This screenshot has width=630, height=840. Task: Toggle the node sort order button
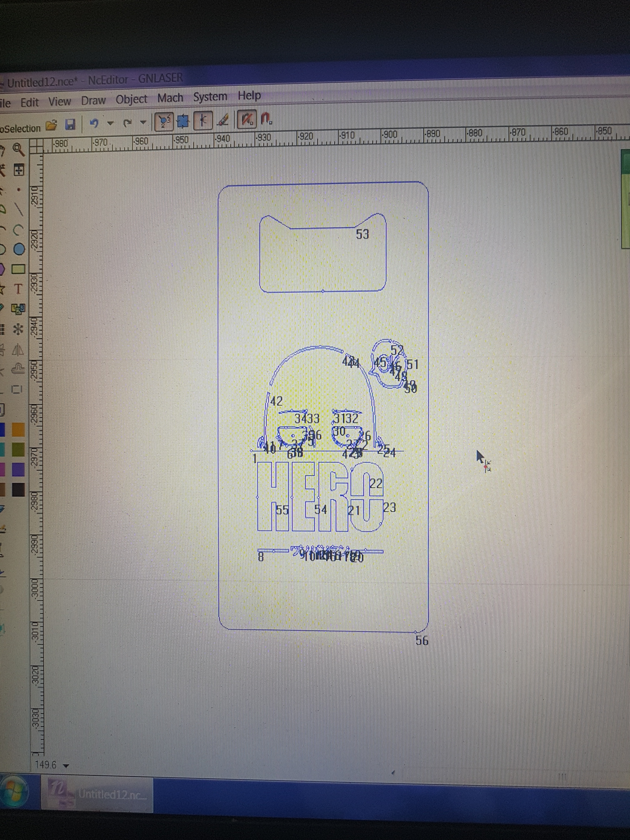pos(164,121)
